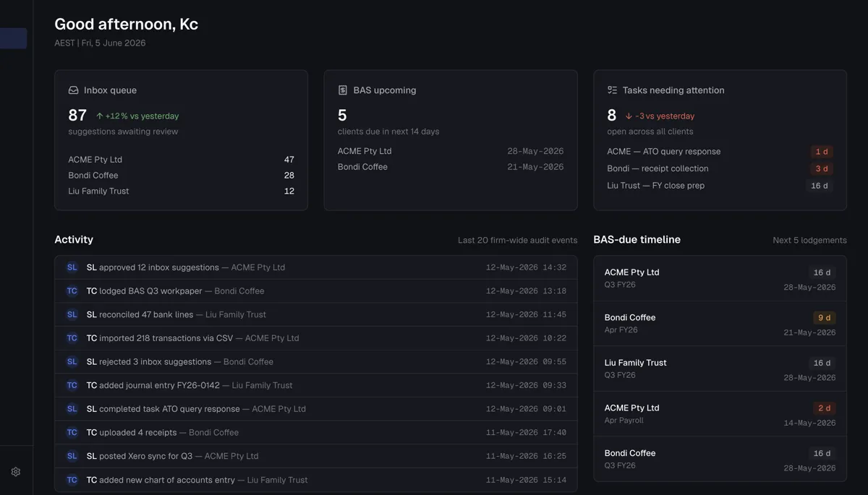Click SL avatar on rejected 3 inbox suggestions row

tap(72, 361)
